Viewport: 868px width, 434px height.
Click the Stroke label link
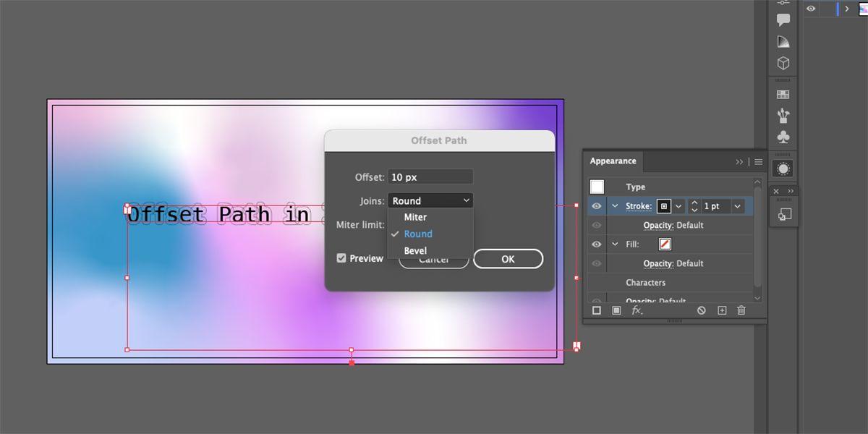click(x=639, y=206)
